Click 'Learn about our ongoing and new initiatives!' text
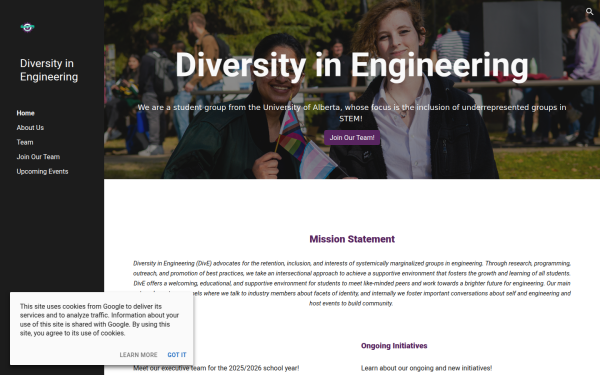 coord(427,368)
